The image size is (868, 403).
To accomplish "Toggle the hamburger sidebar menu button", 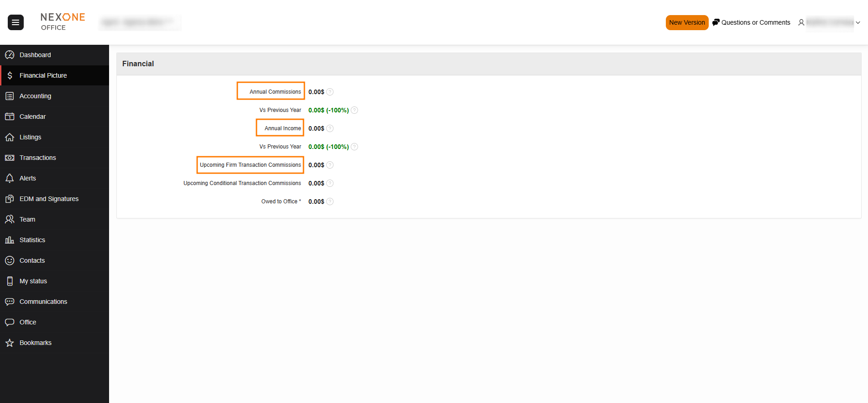I will click(16, 22).
